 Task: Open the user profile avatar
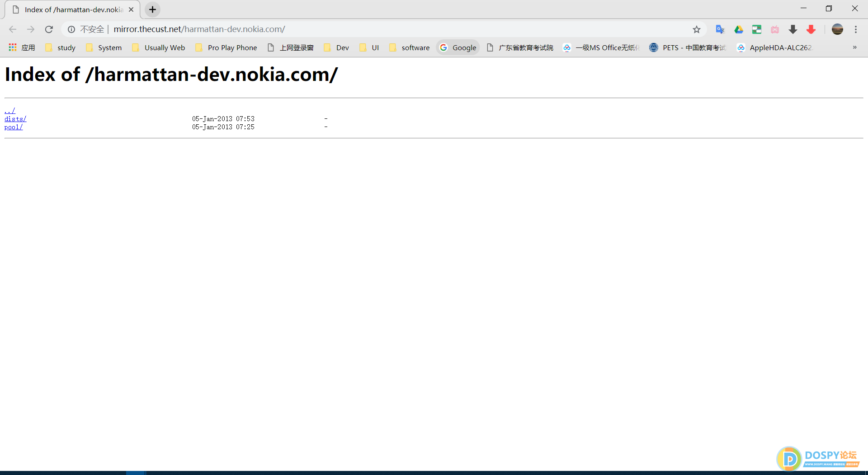pyautogui.click(x=837, y=29)
